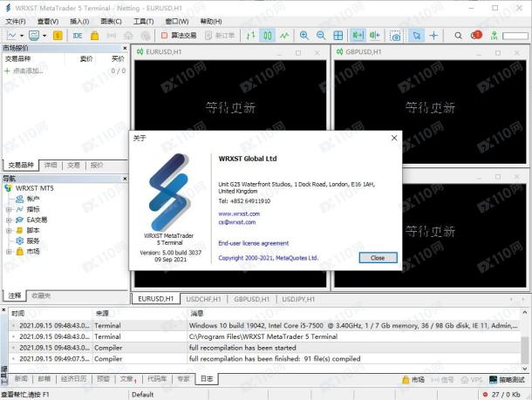Click the log scrollbar down arrow
Screen dimensions: 532x400
pyautogui.click(x=524, y=369)
